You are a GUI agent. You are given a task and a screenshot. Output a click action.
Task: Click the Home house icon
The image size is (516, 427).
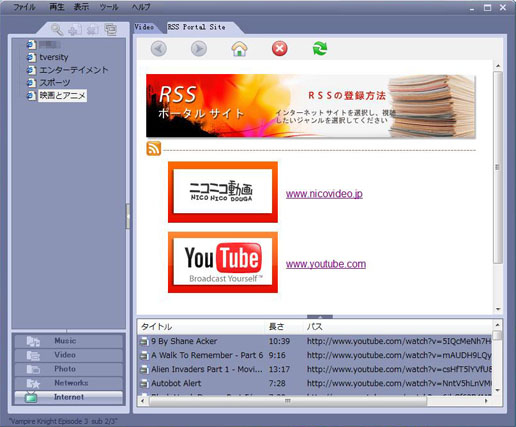239,49
